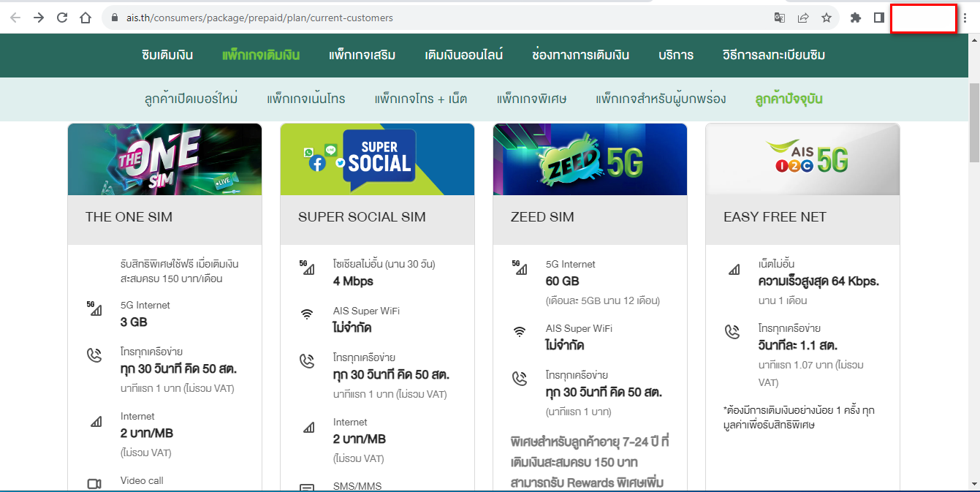The image size is (980, 492).
Task: Open the Extensions puzzle icon
Action: [x=856, y=18]
